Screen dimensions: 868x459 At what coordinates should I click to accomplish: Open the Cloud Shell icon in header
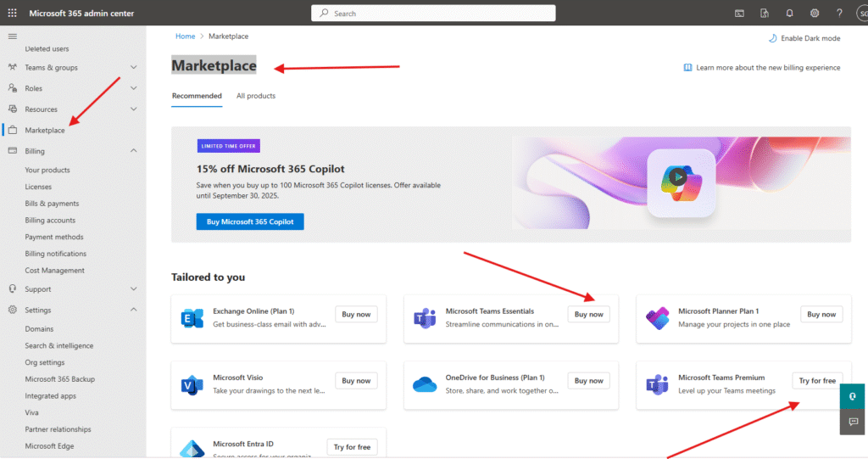point(739,13)
